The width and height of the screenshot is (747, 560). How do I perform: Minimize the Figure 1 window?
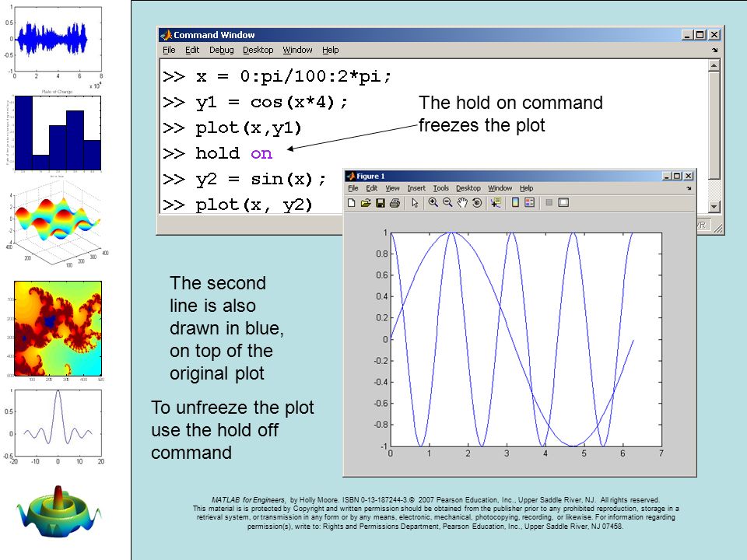click(x=667, y=177)
